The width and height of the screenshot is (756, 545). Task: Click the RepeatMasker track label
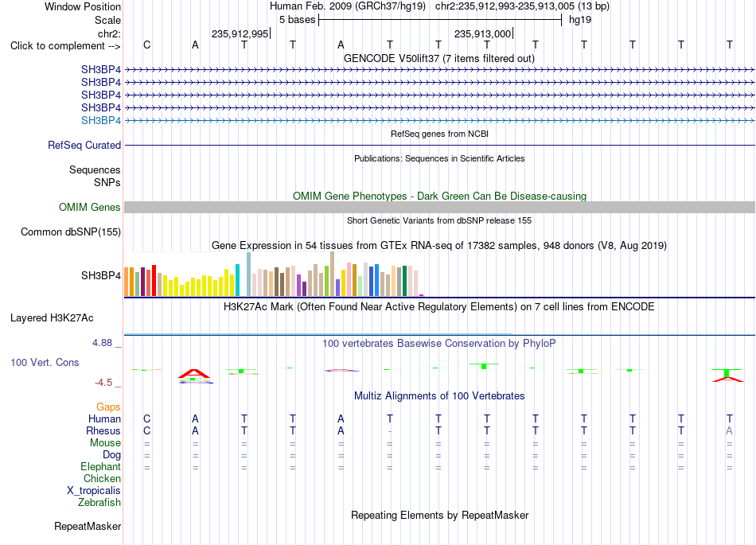(x=88, y=526)
